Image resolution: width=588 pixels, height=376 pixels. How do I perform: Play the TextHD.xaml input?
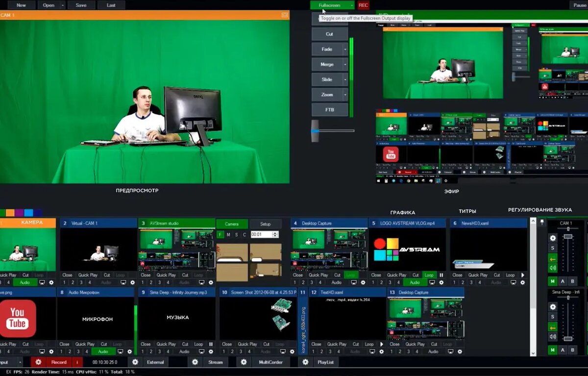[381, 344]
